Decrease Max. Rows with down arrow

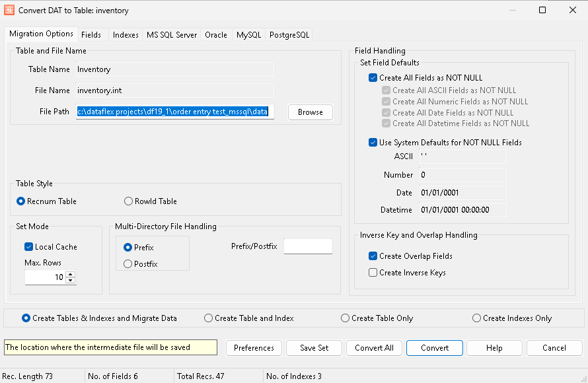[x=71, y=281]
